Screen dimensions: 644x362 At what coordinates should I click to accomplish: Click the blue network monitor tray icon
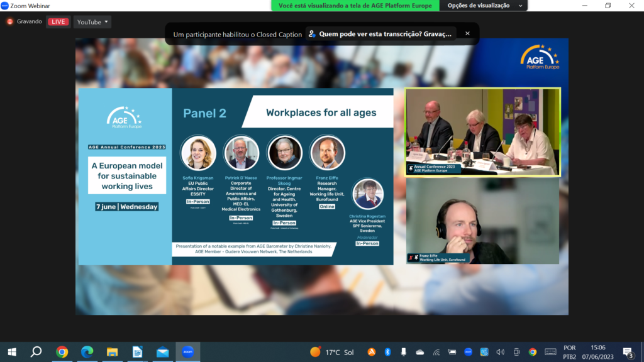(x=484, y=352)
